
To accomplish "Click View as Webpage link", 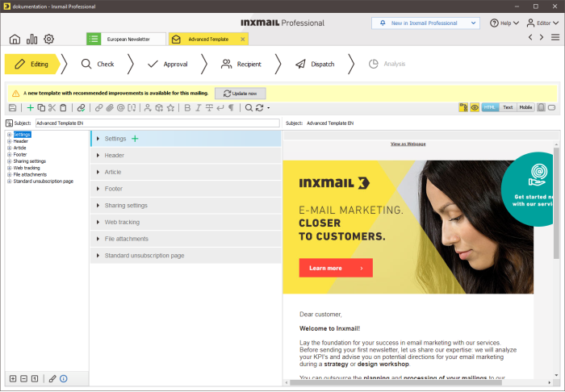I will pos(408,144).
